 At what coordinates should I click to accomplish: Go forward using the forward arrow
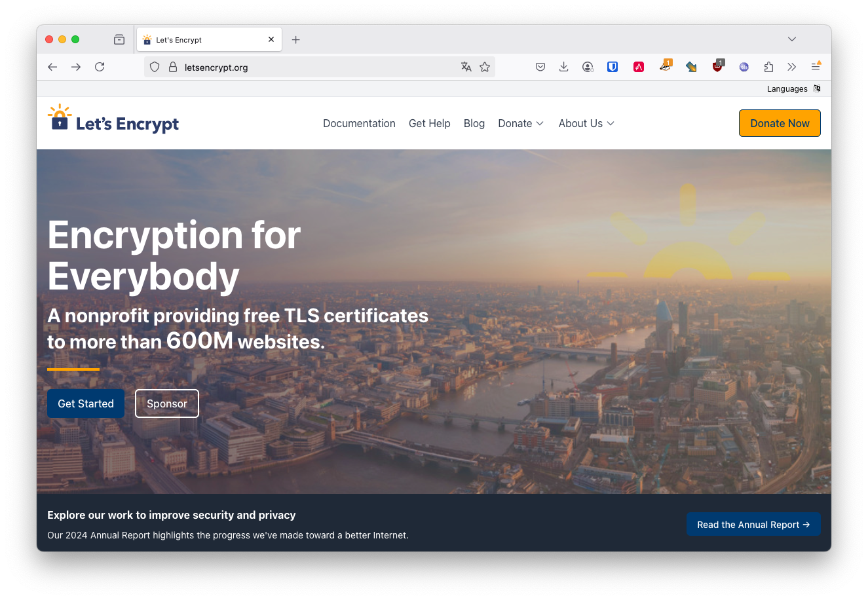(x=76, y=67)
